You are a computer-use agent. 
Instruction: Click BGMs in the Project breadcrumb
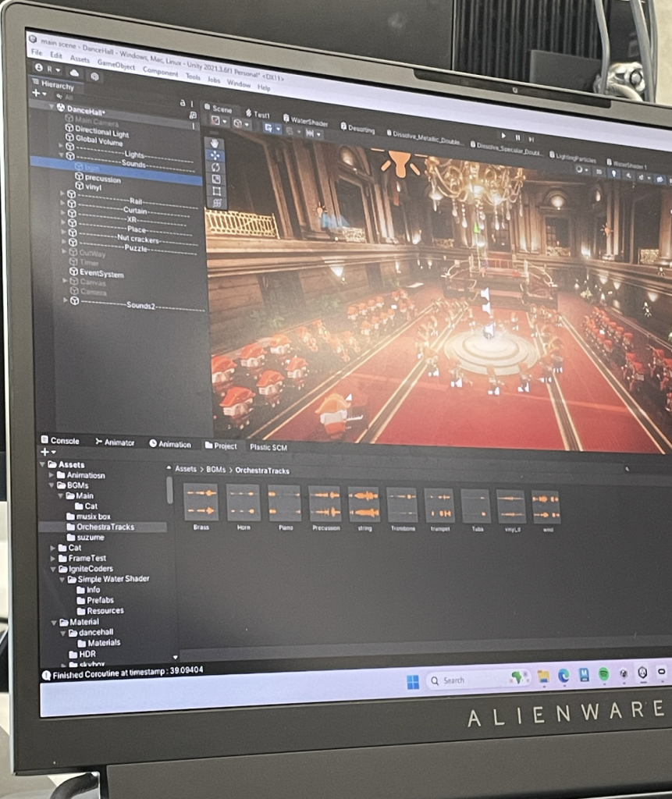tap(215, 469)
